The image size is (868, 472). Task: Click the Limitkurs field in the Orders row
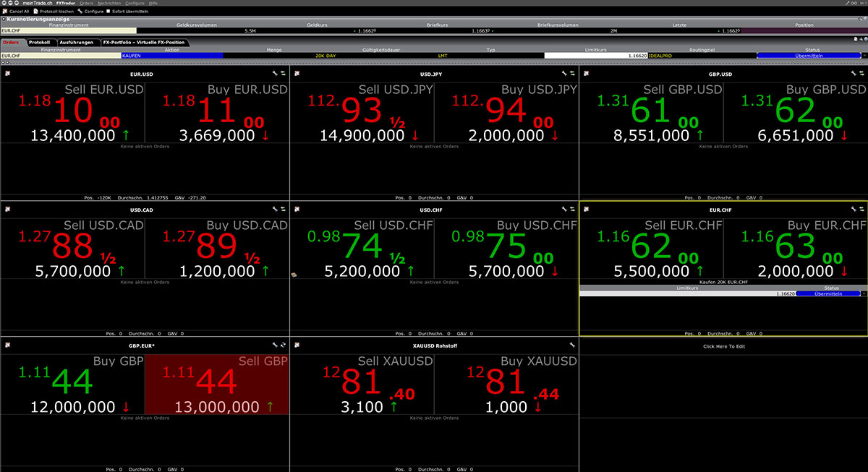595,55
